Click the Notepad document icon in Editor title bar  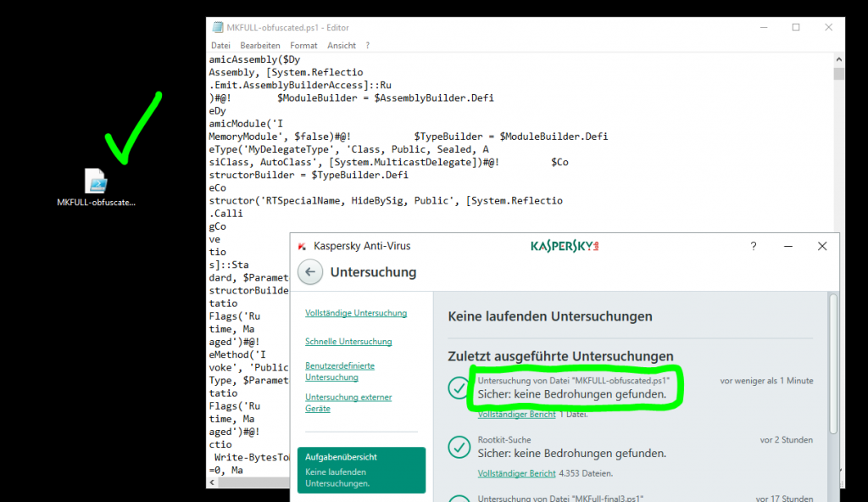pyautogui.click(x=218, y=27)
